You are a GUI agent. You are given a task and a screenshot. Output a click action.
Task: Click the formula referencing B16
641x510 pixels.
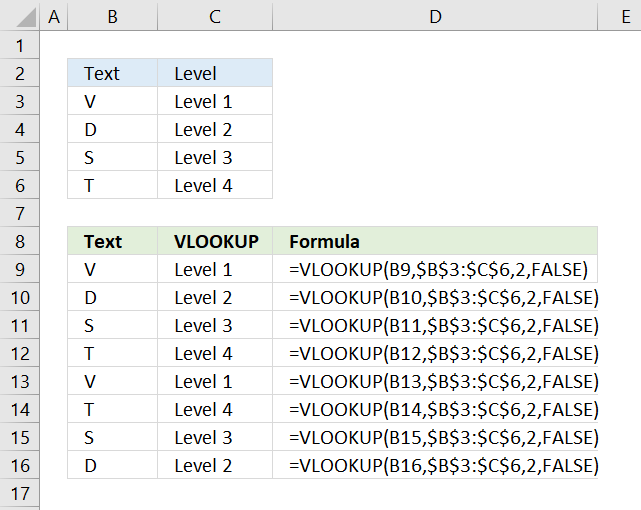[435, 465]
